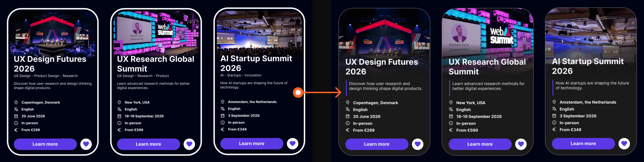The width and height of the screenshot is (644, 162).
Task: Click heart on right UX Design Futures card
Action: 418,144
